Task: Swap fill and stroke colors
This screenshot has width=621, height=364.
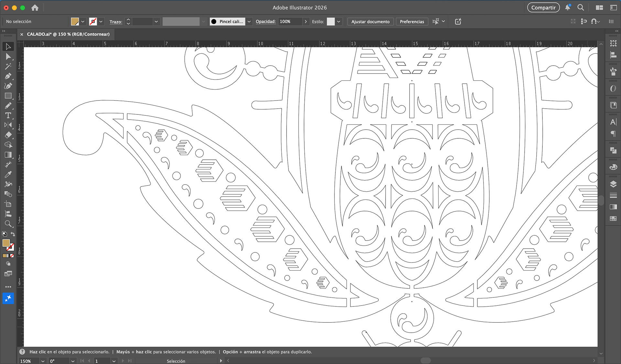Action: (13, 234)
